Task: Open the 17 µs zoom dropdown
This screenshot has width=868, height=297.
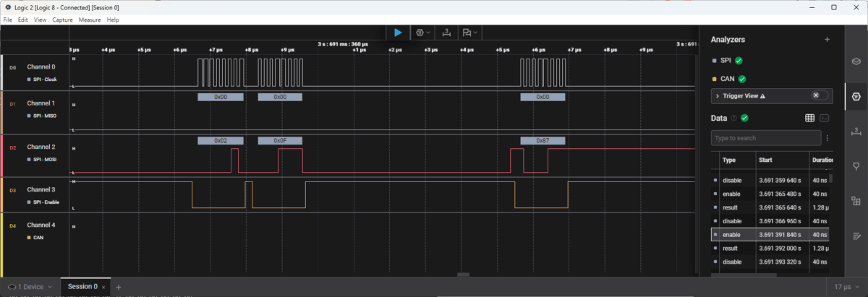Action: pyautogui.click(x=848, y=287)
